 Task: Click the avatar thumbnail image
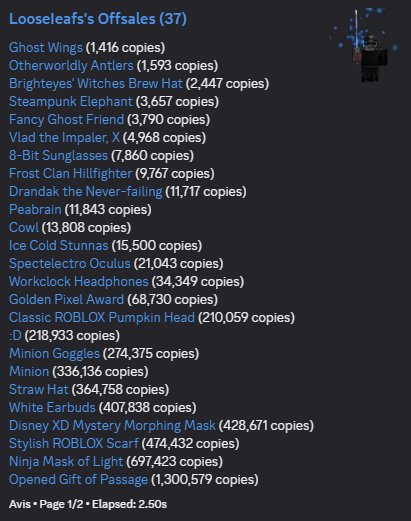click(x=365, y=45)
